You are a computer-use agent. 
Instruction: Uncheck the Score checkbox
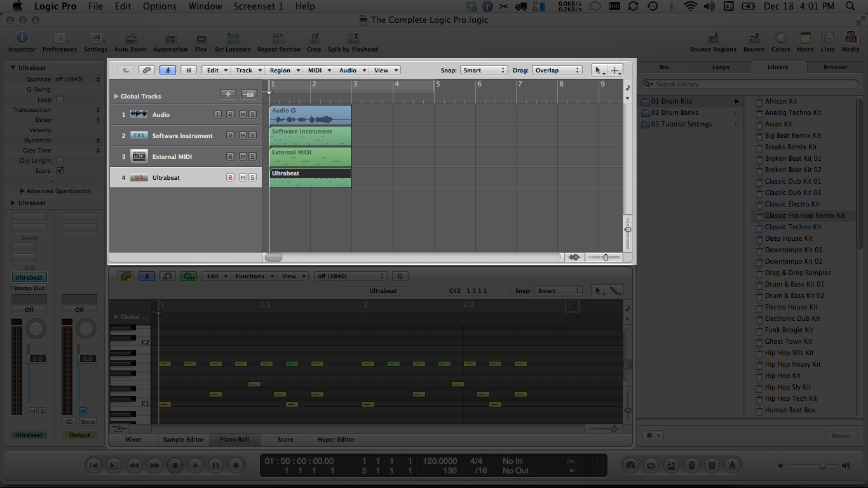click(x=60, y=171)
